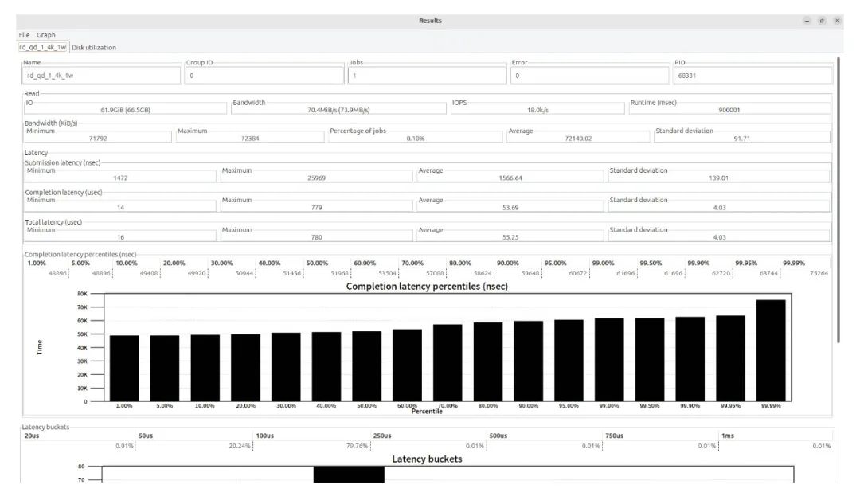Click the Latency buckets chart title

pos(427,459)
